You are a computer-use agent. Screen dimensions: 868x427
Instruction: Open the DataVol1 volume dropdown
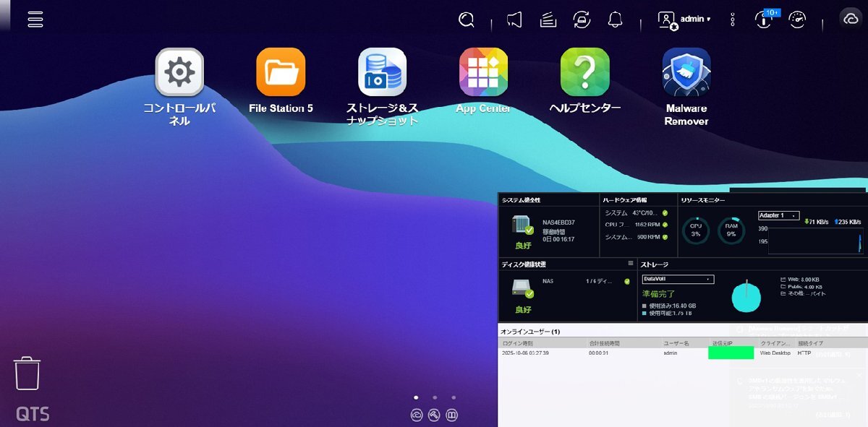pos(678,279)
